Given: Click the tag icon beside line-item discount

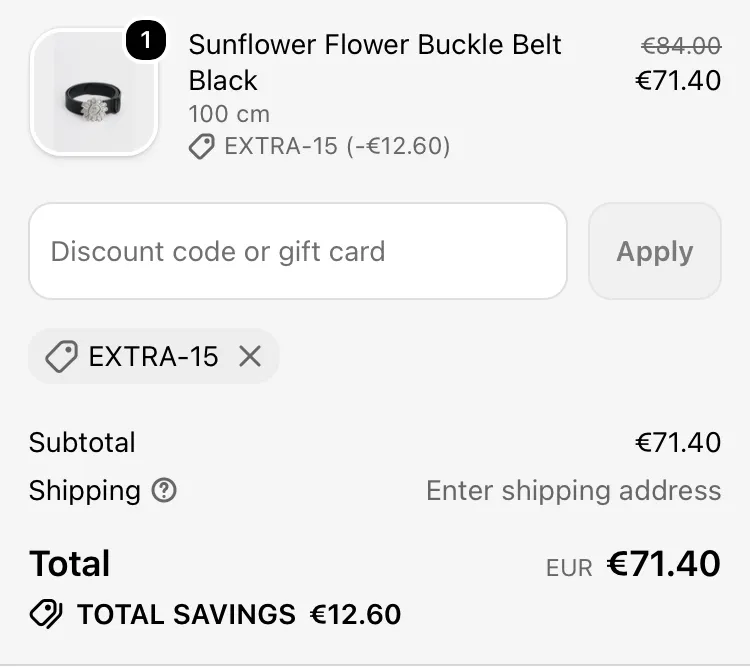Looking at the screenshot, I should point(201,146).
